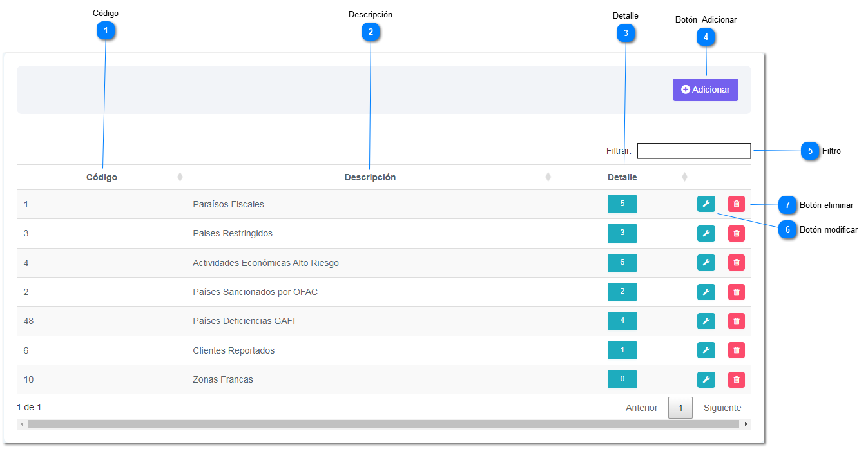Edit Clientes Reportados with wrench icon
Viewport: 868px width, 449px height.
tap(706, 350)
